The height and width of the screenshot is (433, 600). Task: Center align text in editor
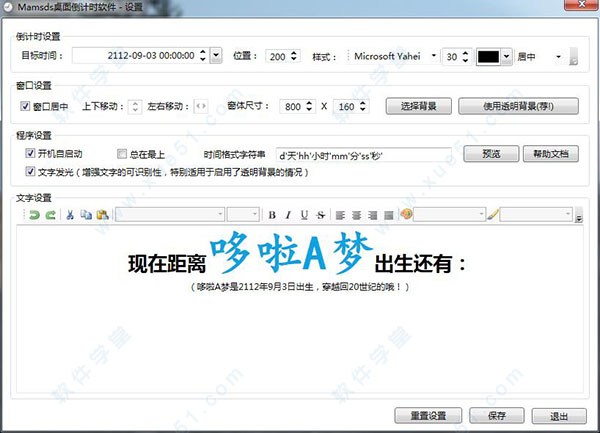[356, 215]
